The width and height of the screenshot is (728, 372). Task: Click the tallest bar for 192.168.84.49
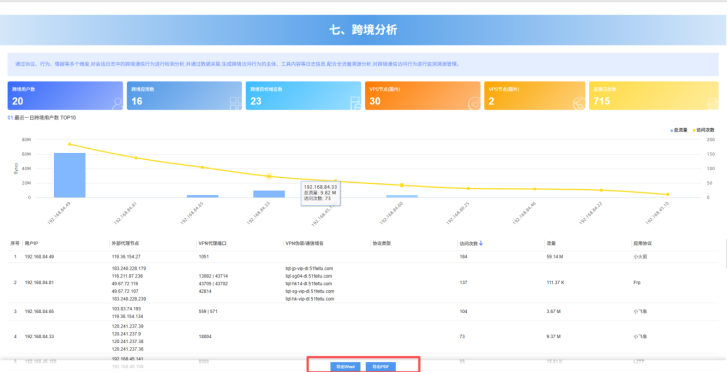(x=70, y=175)
